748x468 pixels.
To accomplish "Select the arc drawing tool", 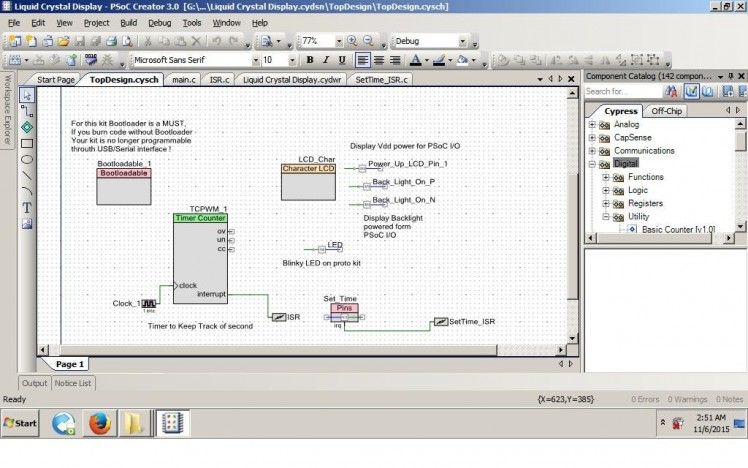I will click(x=27, y=191).
